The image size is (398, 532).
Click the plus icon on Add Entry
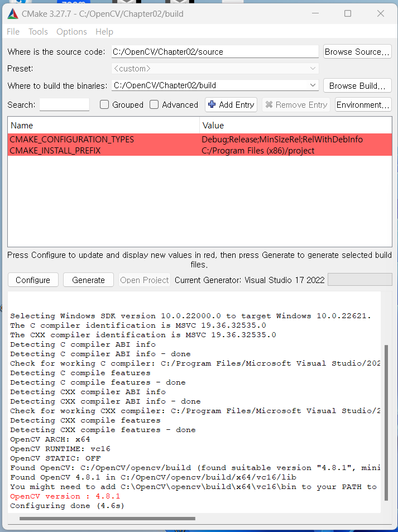pos(212,104)
